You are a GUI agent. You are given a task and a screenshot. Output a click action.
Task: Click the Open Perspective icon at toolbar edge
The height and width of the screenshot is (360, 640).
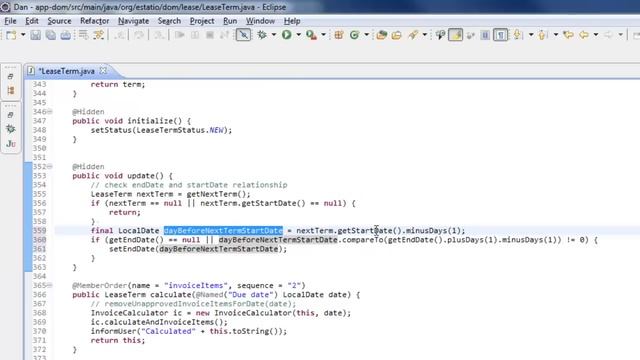click(x=636, y=35)
